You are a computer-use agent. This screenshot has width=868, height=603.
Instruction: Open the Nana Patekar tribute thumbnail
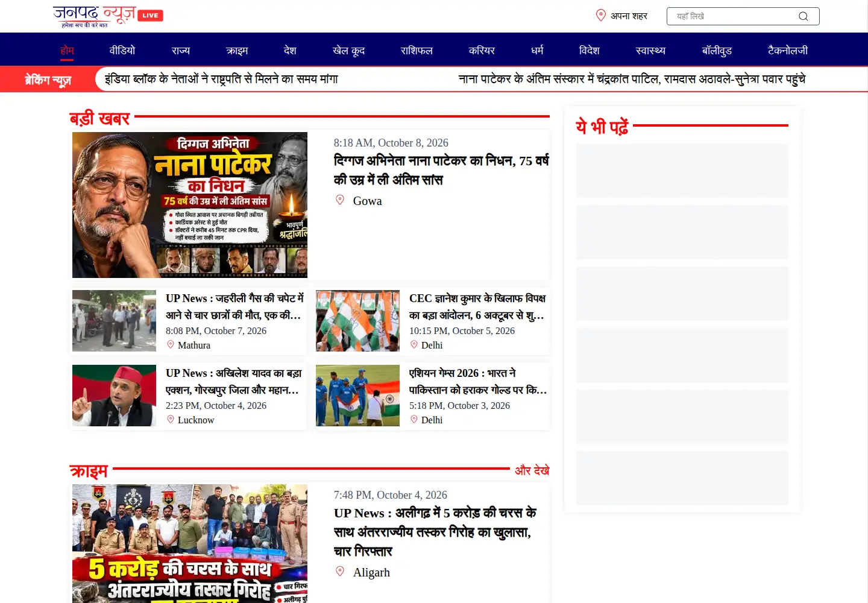(190, 205)
